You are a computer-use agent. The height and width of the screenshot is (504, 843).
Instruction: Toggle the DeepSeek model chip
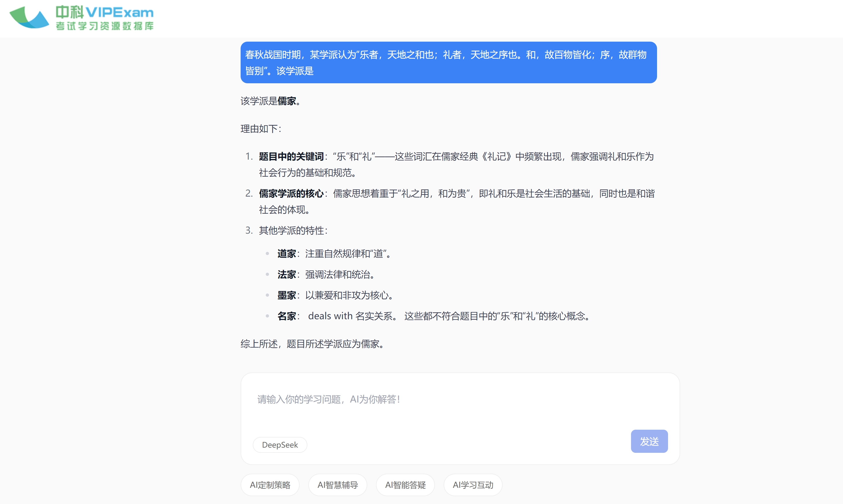280,444
